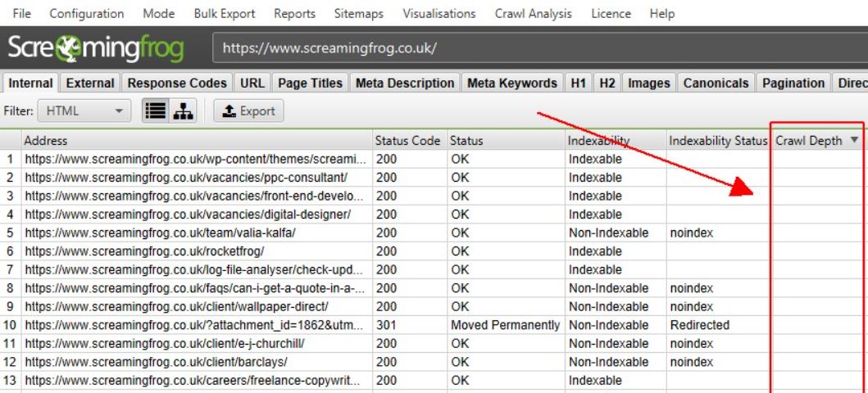Image resolution: width=868 pixels, height=393 pixels.
Task: Switch to list view icon
Action: pyautogui.click(x=155, y=111)
